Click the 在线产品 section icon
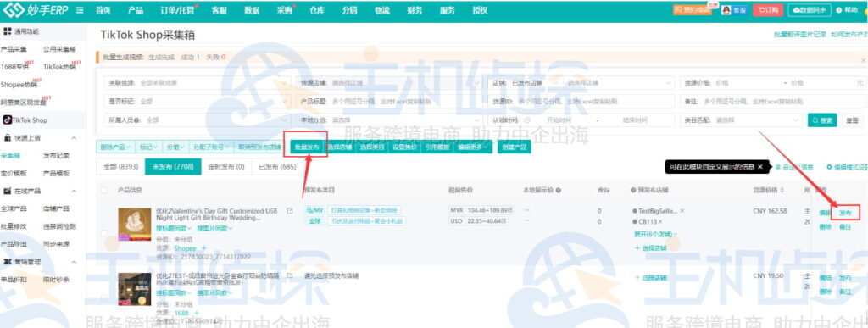Image resolution: width=868 pixels, height=328 pixels. click(8, 191)
